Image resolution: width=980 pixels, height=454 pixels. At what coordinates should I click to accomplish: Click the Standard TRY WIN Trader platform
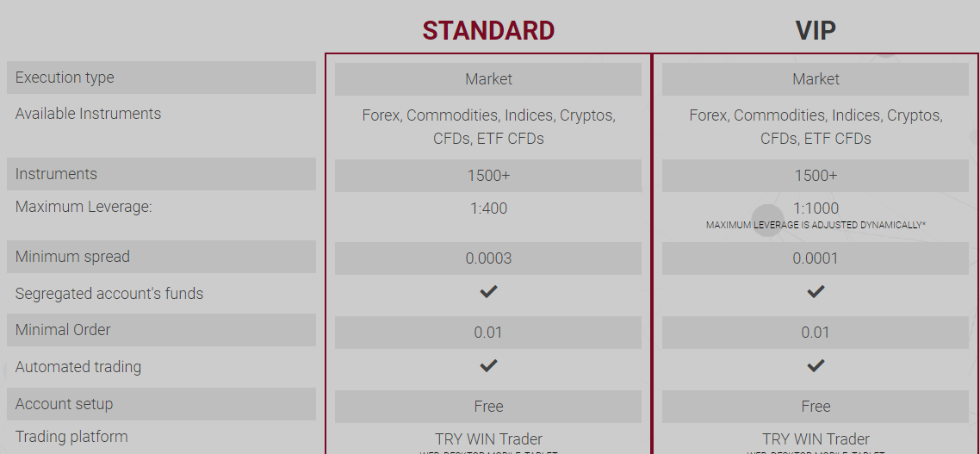pyautogui.click(x=488, y=439)
